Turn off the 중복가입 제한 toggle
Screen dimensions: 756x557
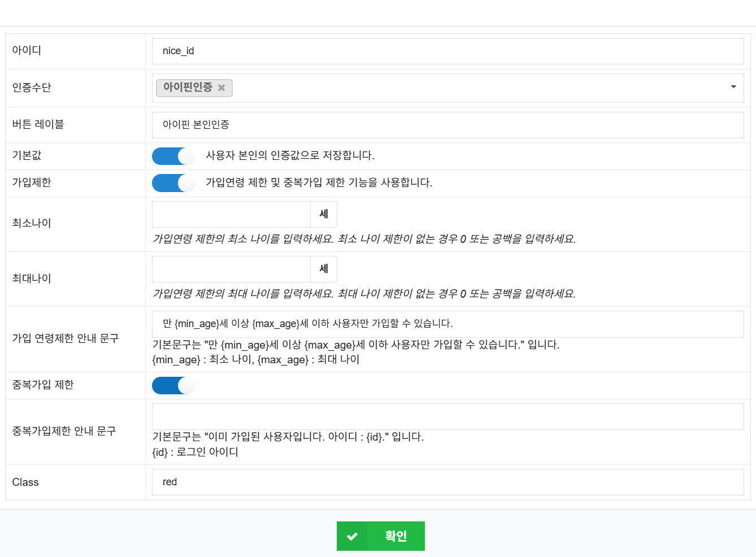[x=173, y=386]
